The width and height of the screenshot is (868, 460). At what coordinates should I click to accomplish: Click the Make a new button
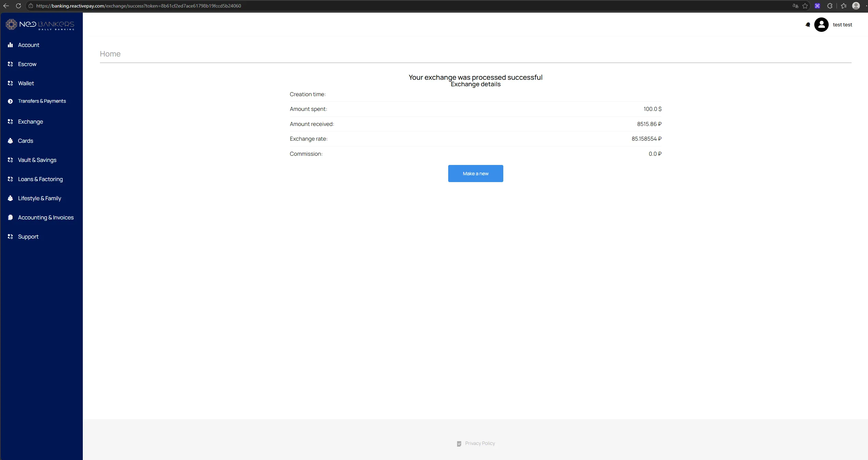tap(476, 174)
